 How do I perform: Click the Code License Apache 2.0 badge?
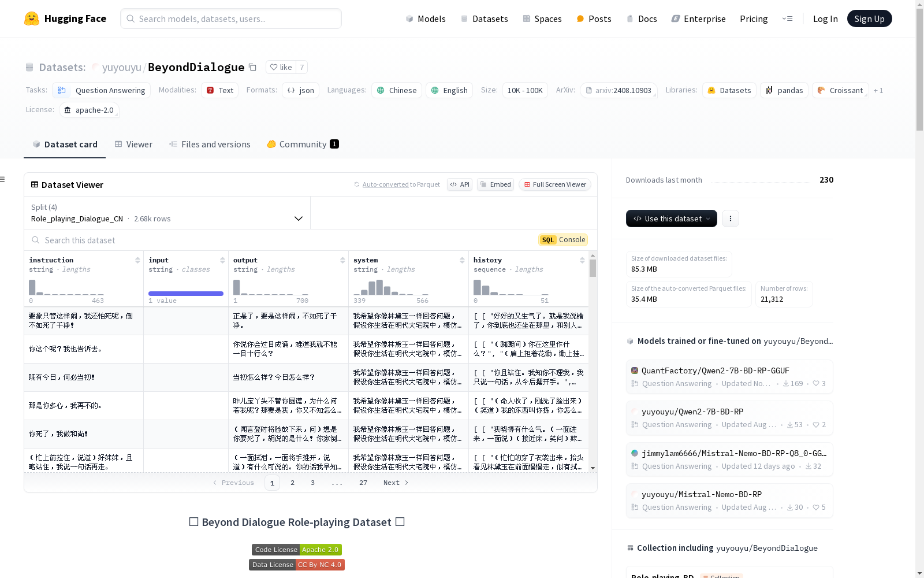tap(297, 550)
